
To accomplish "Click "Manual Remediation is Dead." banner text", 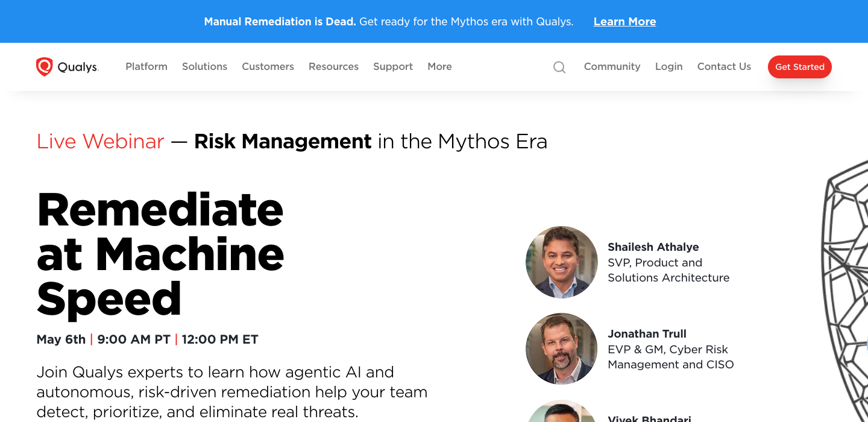I will [x=280, y=22].
